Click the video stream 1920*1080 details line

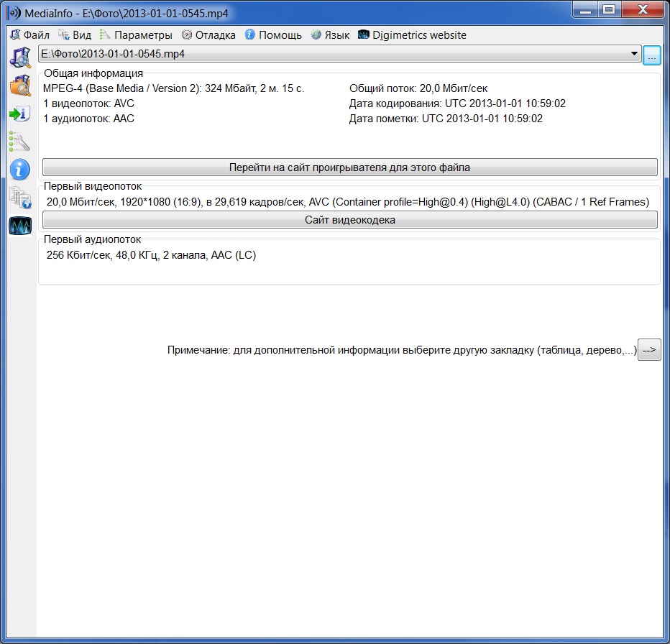coord(348,202)
